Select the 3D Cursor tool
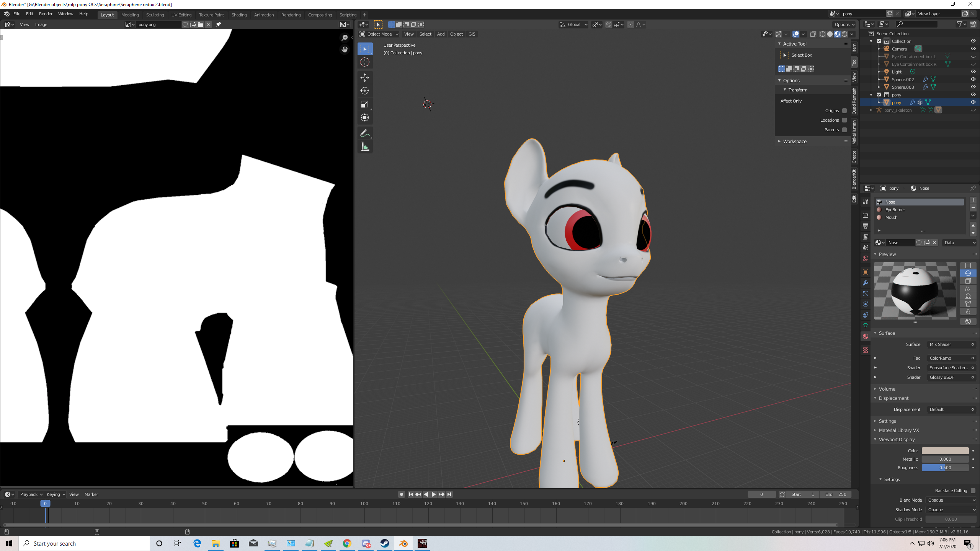980x551 pixels. pos(364,62)
